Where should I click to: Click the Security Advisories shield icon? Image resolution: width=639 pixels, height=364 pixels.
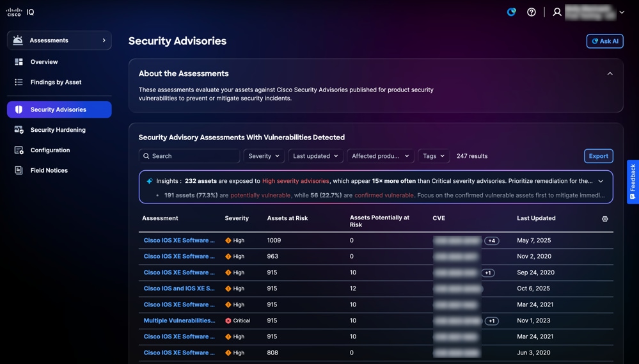pyautogui.click(x=19, y=109)
